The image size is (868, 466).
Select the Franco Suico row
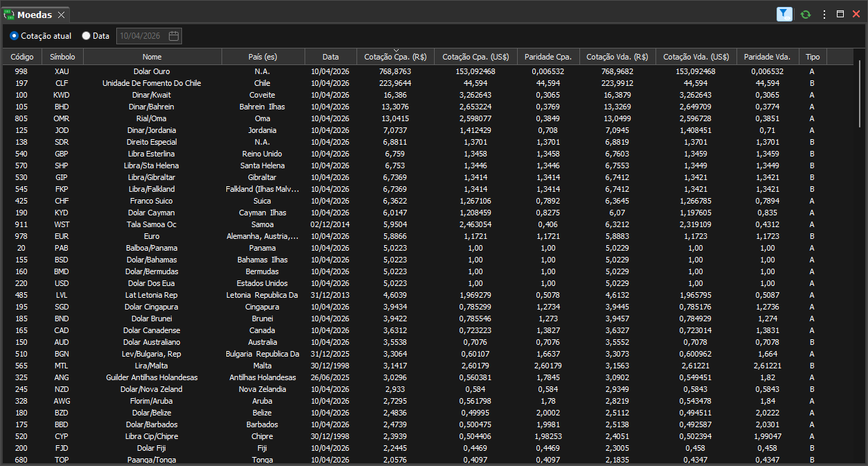point(428,201)
